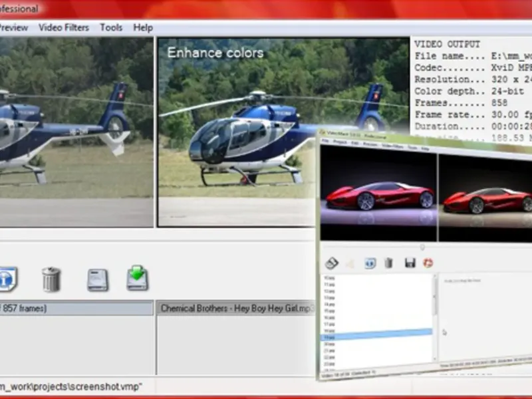Click the large trash can delete icon
Viewport: 532px width, 399px height.
click(x=51, y=279)
